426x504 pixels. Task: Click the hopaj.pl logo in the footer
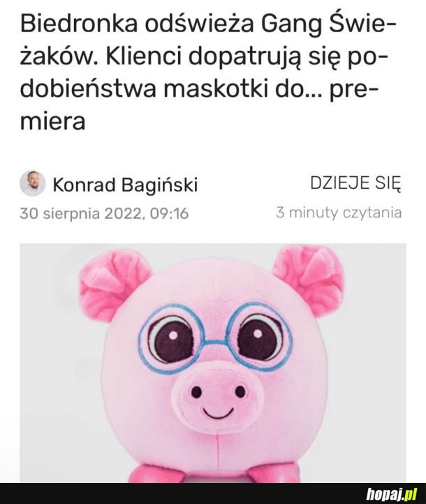point(391,494)
